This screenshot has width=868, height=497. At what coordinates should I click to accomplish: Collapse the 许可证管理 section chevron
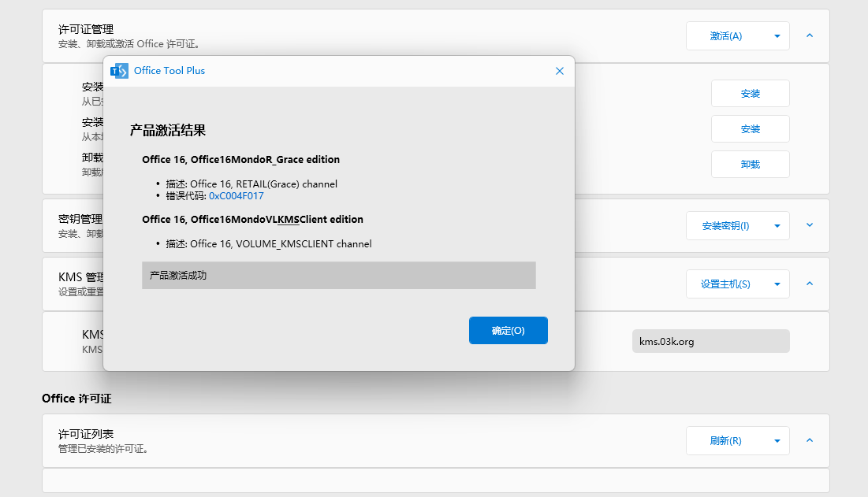coord(810,35)
